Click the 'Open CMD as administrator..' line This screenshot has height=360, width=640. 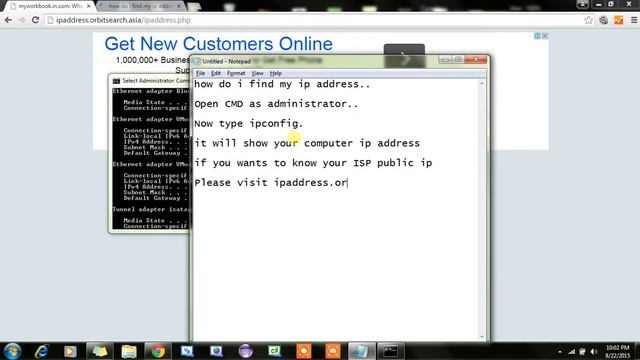point(276,104)
